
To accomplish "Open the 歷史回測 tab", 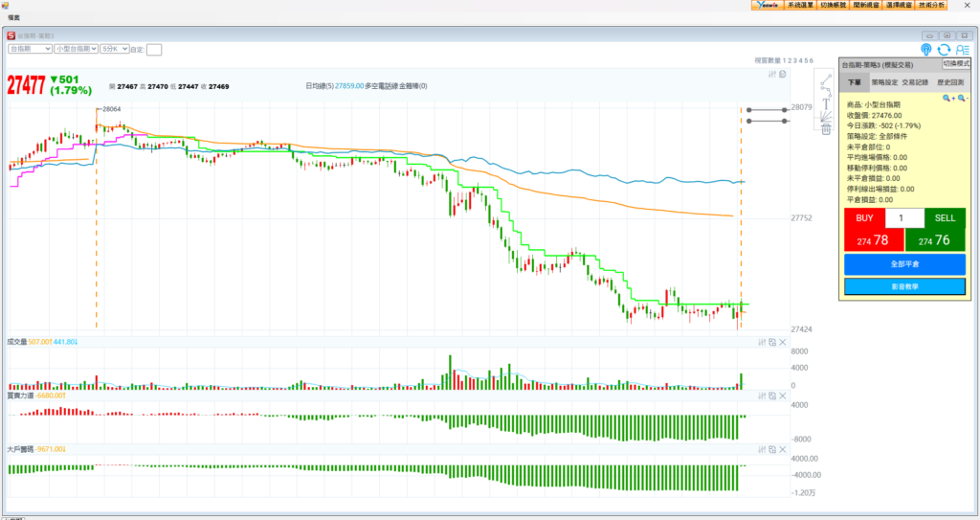I will 950,83.
